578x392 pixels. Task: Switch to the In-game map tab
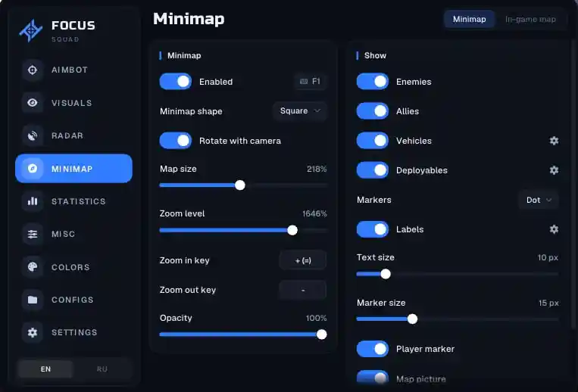tap(530, 19)
